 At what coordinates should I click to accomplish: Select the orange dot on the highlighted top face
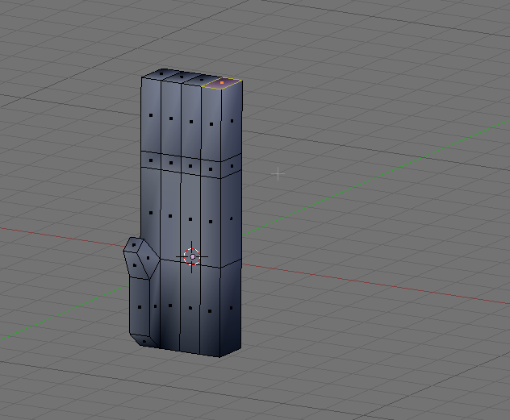click(222, 83)
